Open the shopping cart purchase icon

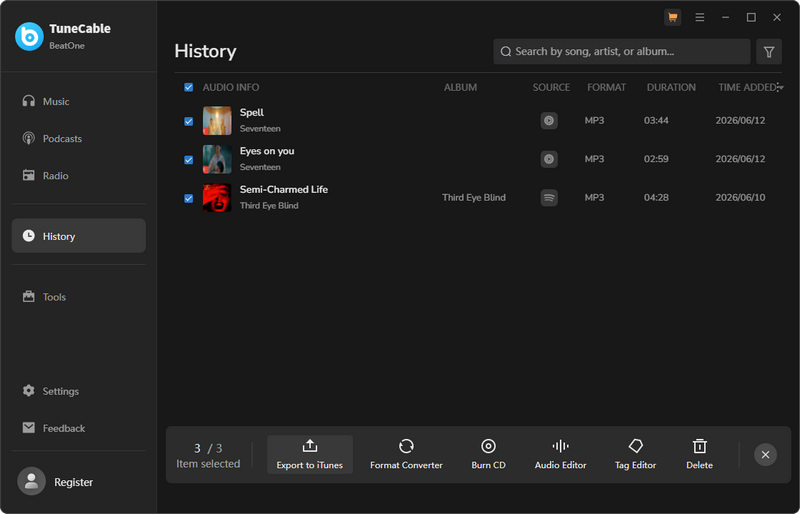click(x=672, y=17)
